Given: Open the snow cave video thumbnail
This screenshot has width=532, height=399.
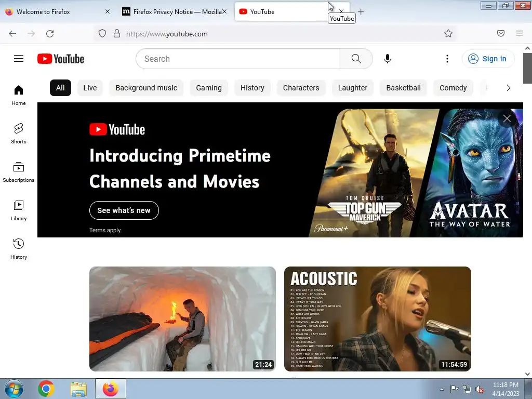Looking at the screenshot, I should 182,319.
